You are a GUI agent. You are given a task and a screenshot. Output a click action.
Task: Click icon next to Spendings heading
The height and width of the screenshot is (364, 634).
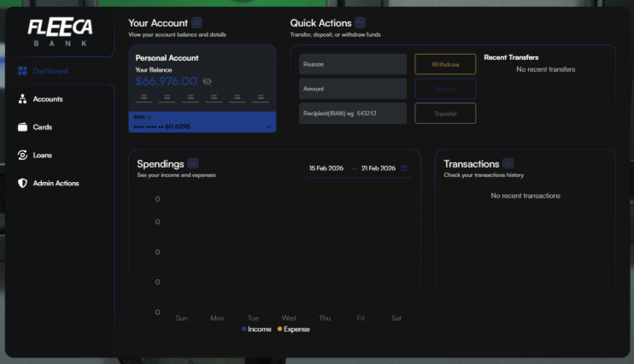(x=193, y=163)
